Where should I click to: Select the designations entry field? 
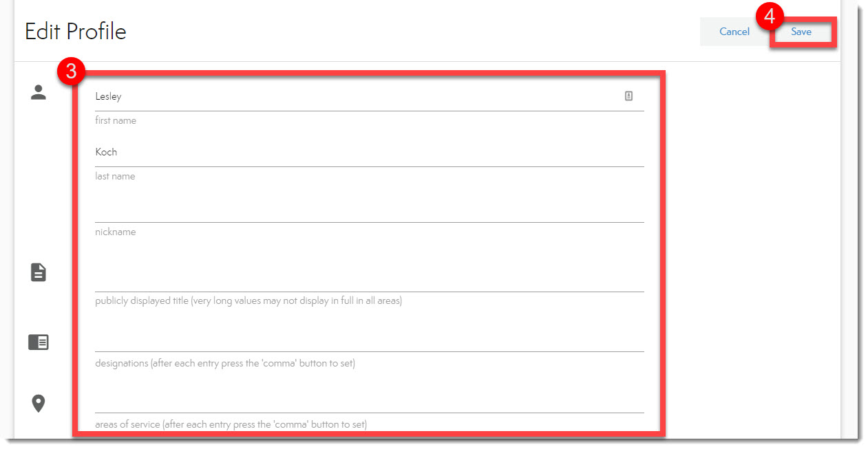pos(344,339)
